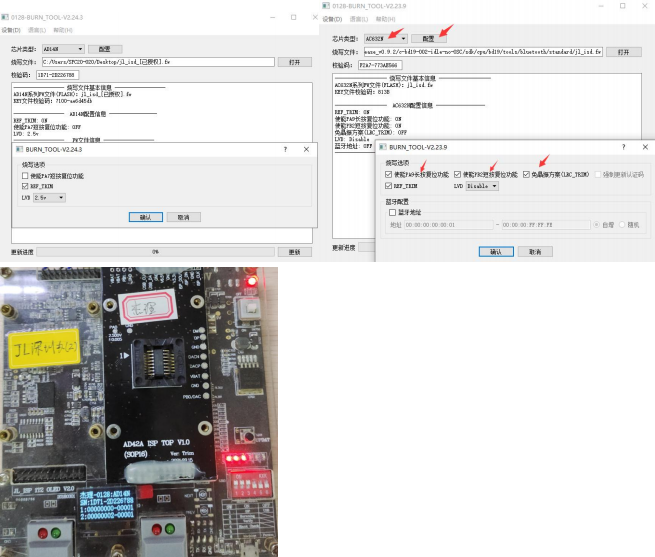Select 自增 radio button
The height and width of the screenshot is (557, 655).
[597, 225]
